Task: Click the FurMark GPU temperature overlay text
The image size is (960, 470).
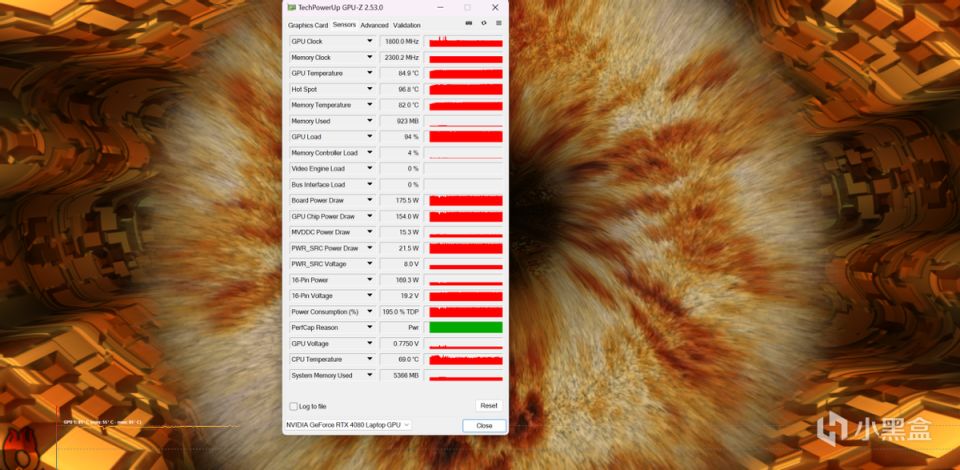Action: tap(102, 422)
